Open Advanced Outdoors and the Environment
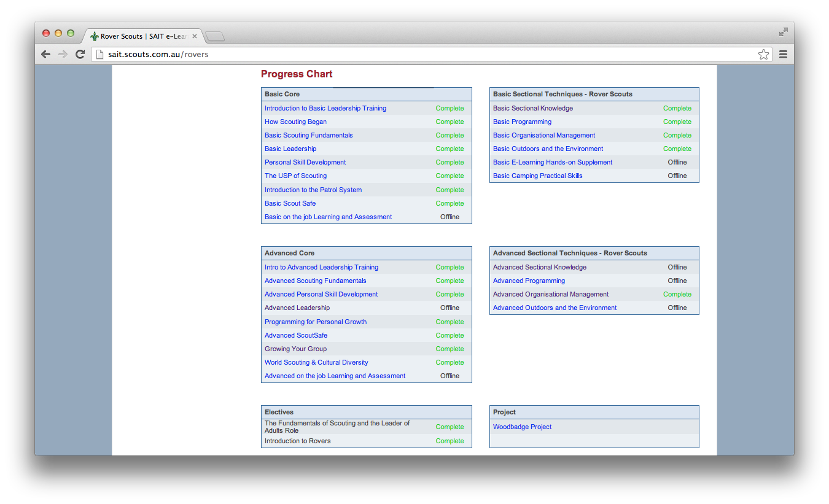 (555, 308)
